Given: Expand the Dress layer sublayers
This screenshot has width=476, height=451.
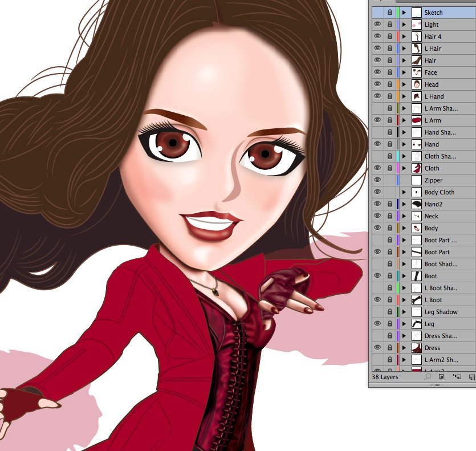Looking at the screenshot, I should (x=404, y=348).
